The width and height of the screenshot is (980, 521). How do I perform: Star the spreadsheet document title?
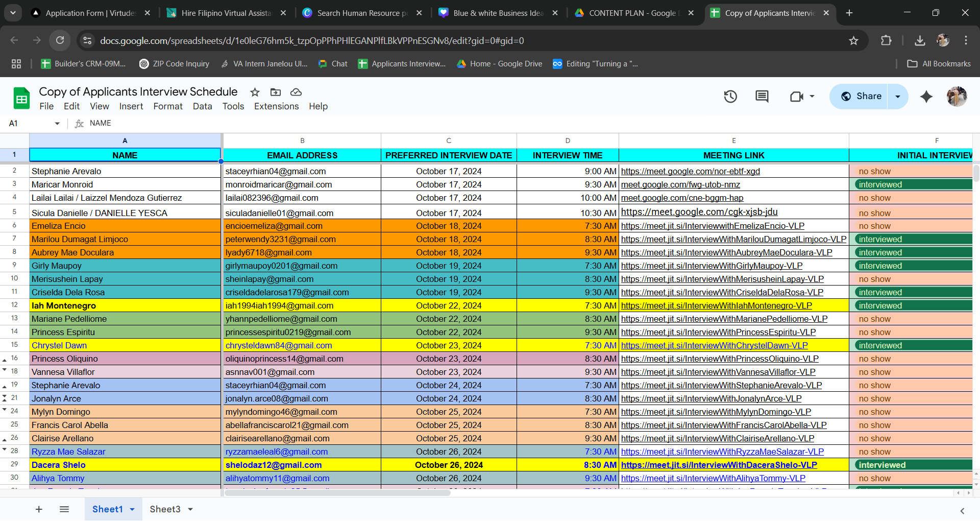(x=255, y=92)
